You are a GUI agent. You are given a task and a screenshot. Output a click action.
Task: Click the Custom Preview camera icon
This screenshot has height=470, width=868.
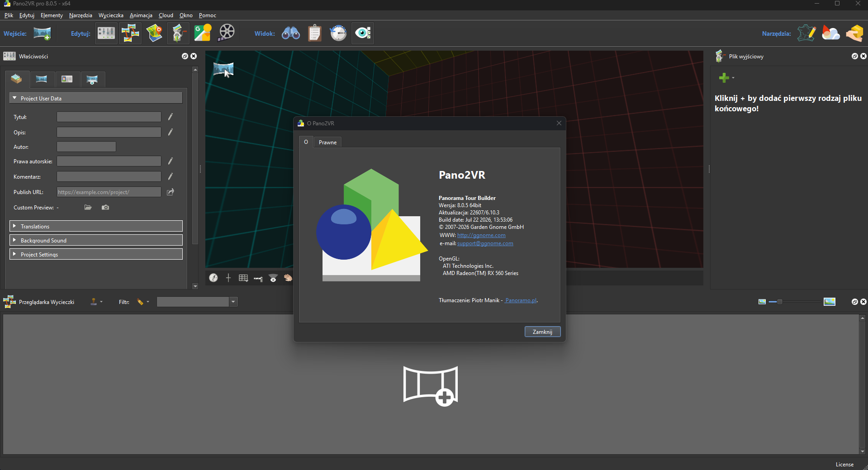click(x=105, y=208)
